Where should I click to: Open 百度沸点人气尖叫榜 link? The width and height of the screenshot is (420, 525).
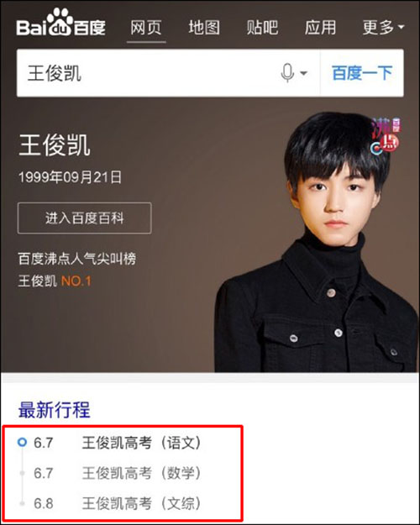[77, 259]
